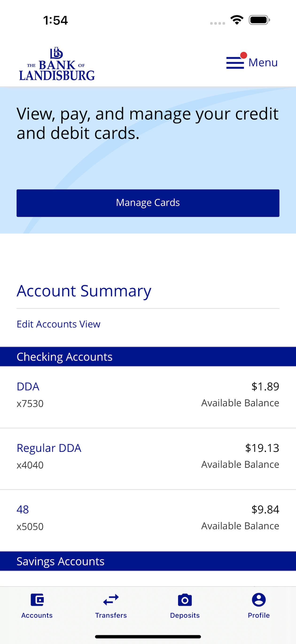
Task: Tap the Wi-Fi status icon
Action: (x=237, y=20)
